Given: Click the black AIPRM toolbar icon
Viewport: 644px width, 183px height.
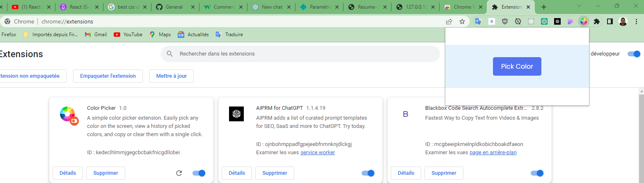Looking at the screenshot, I should click(557, 21).
